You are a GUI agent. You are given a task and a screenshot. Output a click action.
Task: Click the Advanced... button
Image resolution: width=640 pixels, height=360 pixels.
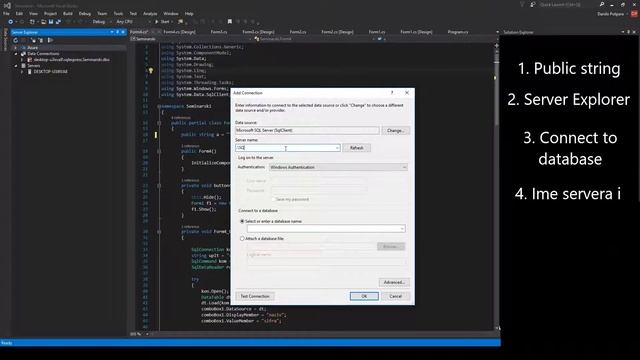click(x=394, y=282)
